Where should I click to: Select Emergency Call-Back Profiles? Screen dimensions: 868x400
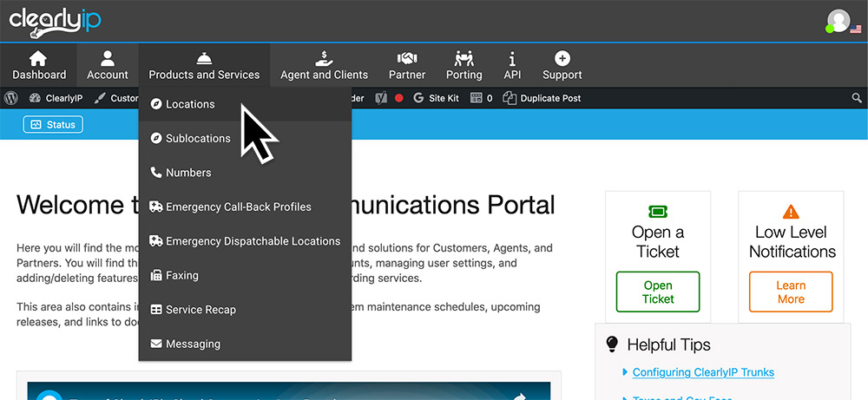tap(238, 207)
